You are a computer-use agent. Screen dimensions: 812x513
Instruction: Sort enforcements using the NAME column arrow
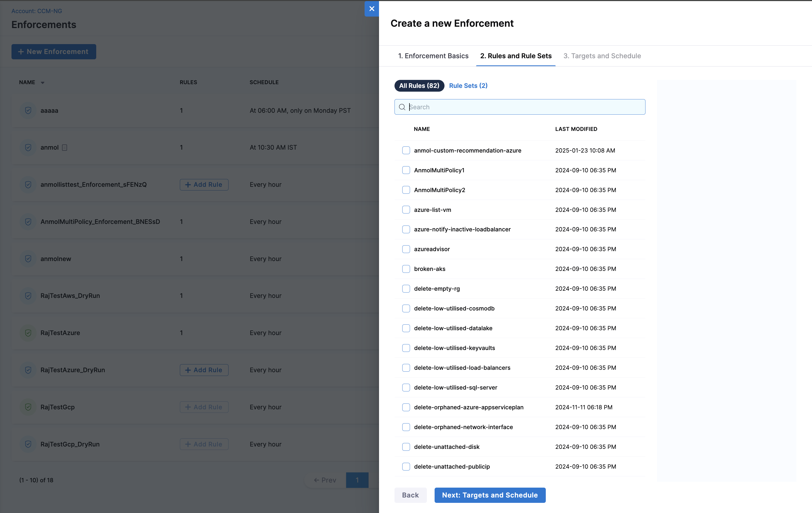pyautogui.click(x=42, y=83)
